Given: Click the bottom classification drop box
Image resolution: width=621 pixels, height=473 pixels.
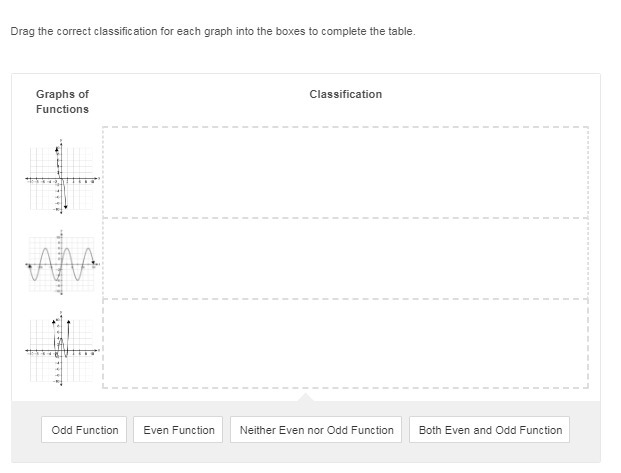Looking at the screenshot, I should pyautogui.click(x=345, y=343).
